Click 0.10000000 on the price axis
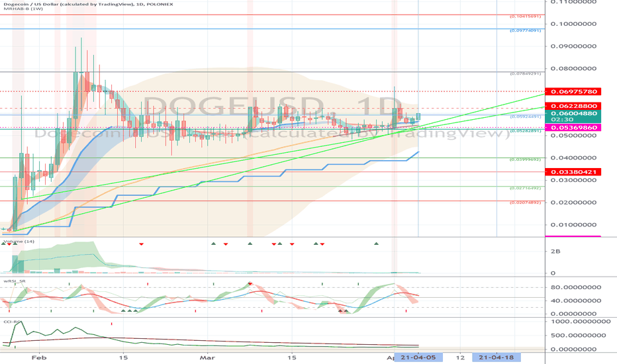617x364 pixels. tap(573, 24)
